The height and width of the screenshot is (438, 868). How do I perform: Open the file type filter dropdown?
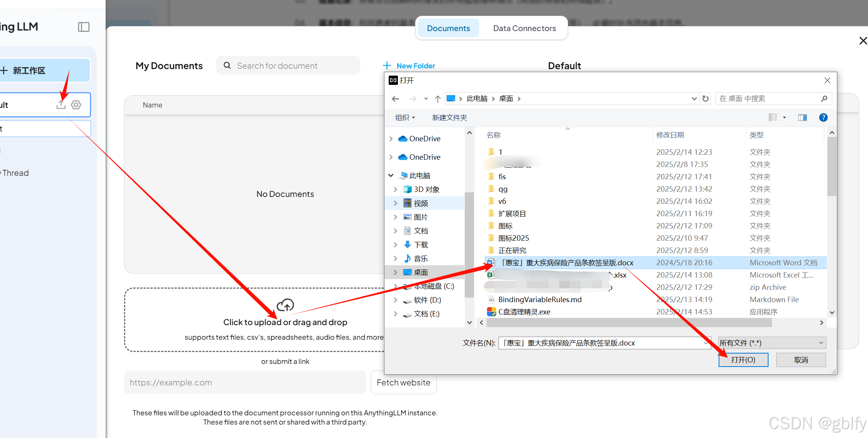pos(772,343)
